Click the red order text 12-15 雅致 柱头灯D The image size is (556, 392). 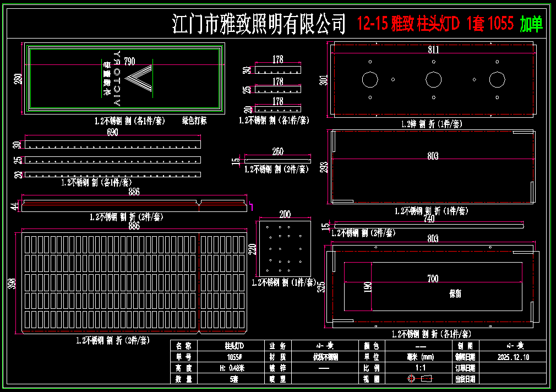tap(408, 24)
